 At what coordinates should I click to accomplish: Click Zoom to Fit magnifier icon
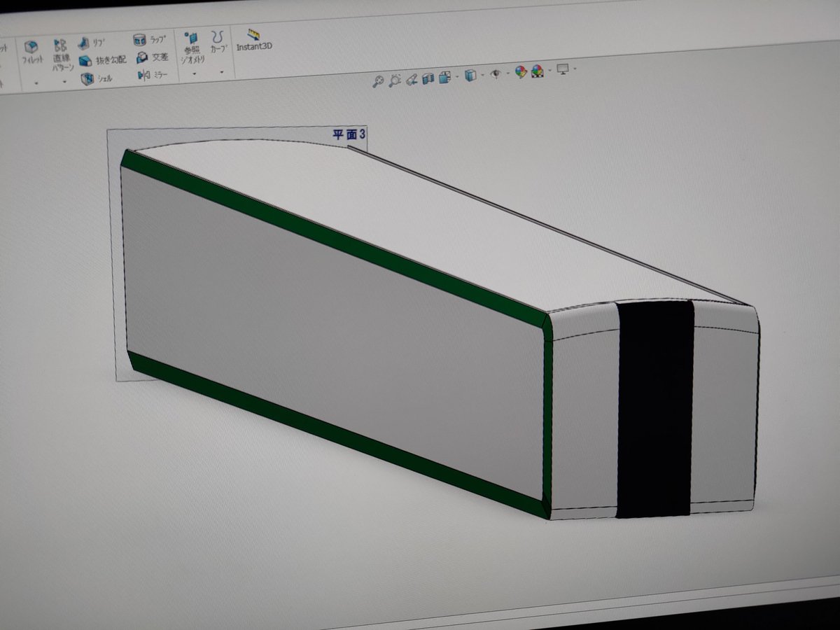point(378,80)
